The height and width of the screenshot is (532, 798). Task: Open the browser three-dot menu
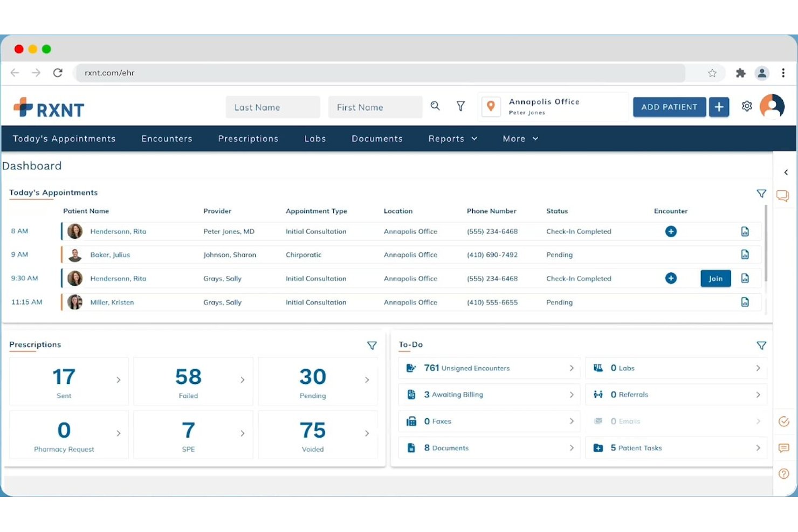[x=783, y=73]
